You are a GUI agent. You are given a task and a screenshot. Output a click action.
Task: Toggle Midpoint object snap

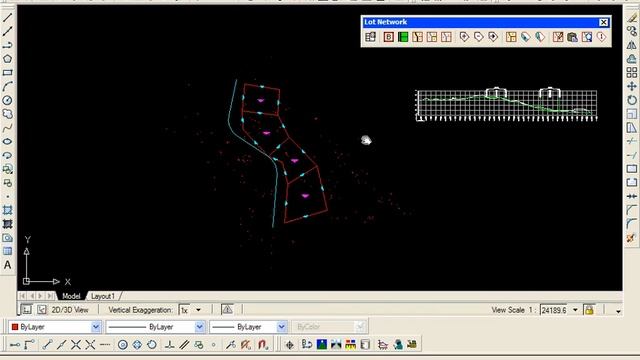(62, 345)
